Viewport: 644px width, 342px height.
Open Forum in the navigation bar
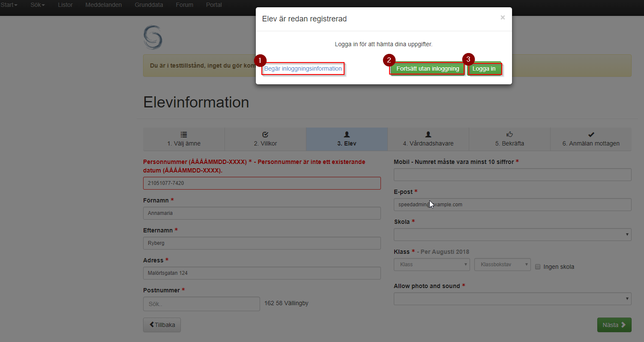[x=184, y=5]
